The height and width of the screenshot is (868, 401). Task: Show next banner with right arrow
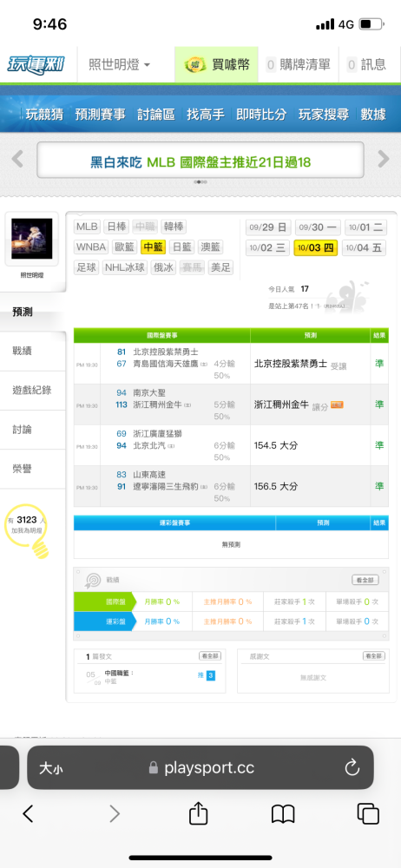click(384, 160)
